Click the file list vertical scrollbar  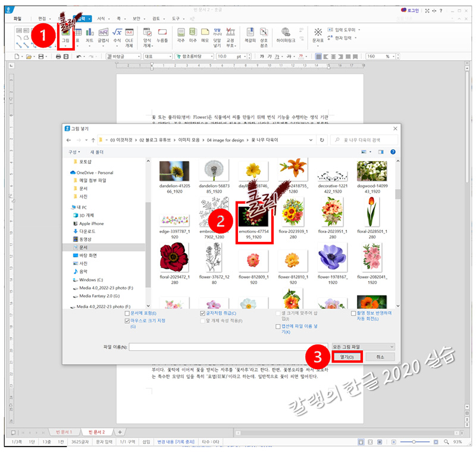pyautogui.click(x=397, y=194)
